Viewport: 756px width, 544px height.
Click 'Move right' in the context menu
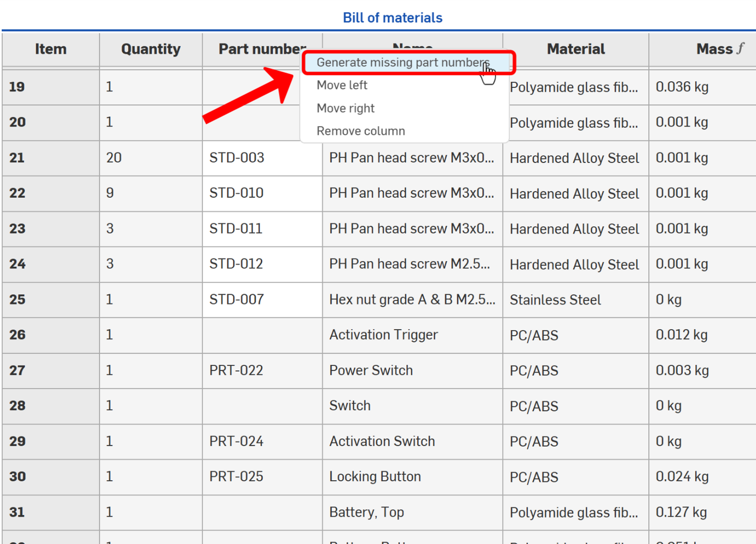click(x=345, y=108)
